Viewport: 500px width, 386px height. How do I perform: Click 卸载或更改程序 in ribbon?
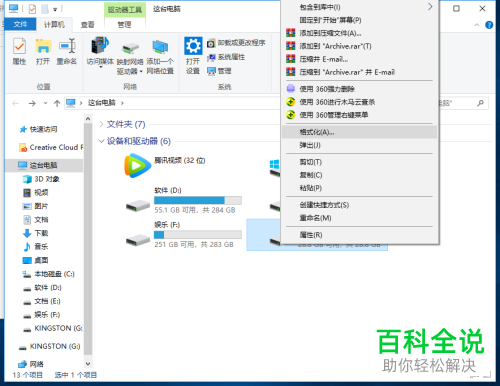(236, 43)
